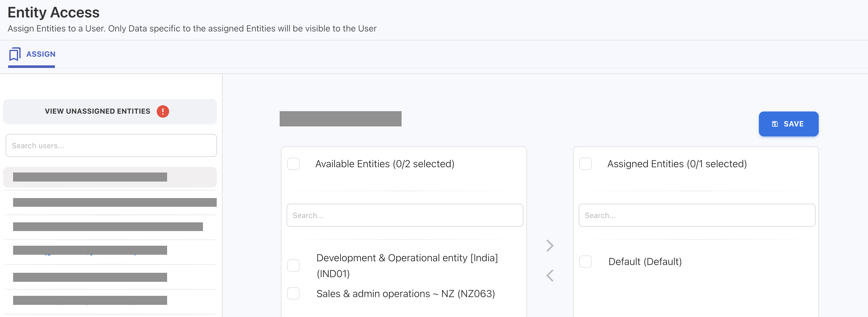Focus the Search users field

[x=111, y=146]
